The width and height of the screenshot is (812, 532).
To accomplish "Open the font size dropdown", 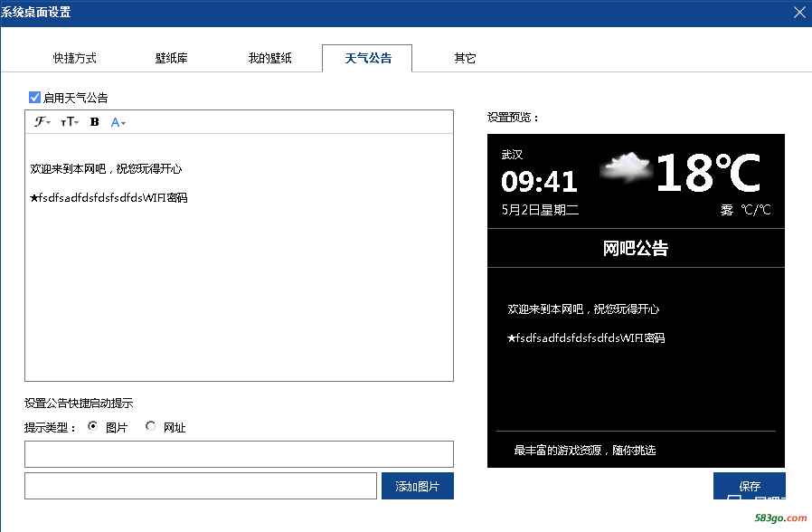I will 70,122.
